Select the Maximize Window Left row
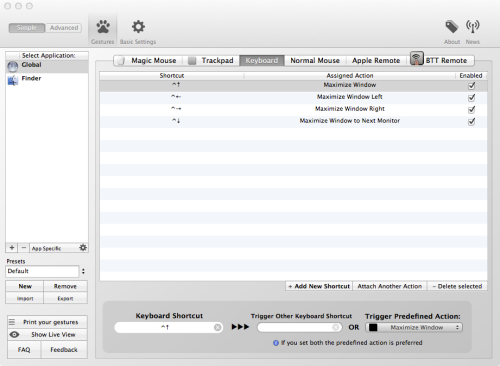 pos(293,98)
